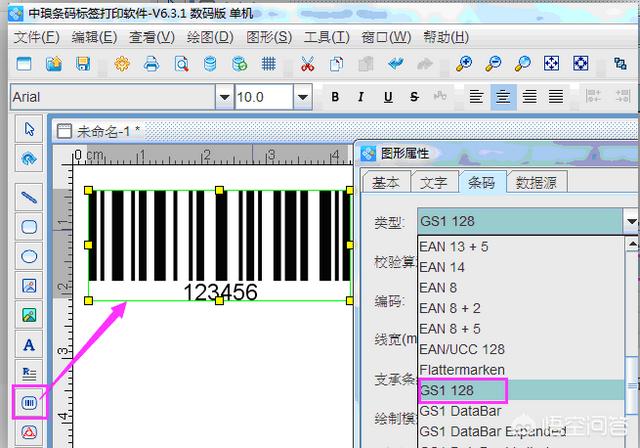Screen dimensions: 640x448
Task: Click the New document icon
Action: coord(24,64)
